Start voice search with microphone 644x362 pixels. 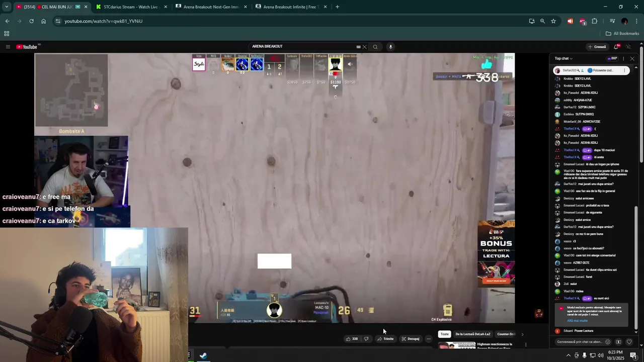pos(390,47)
